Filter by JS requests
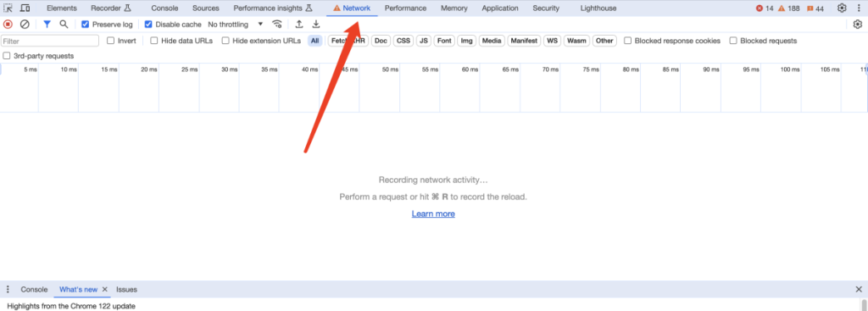Viewport: 868px width, 311px height. click(424, 41)
